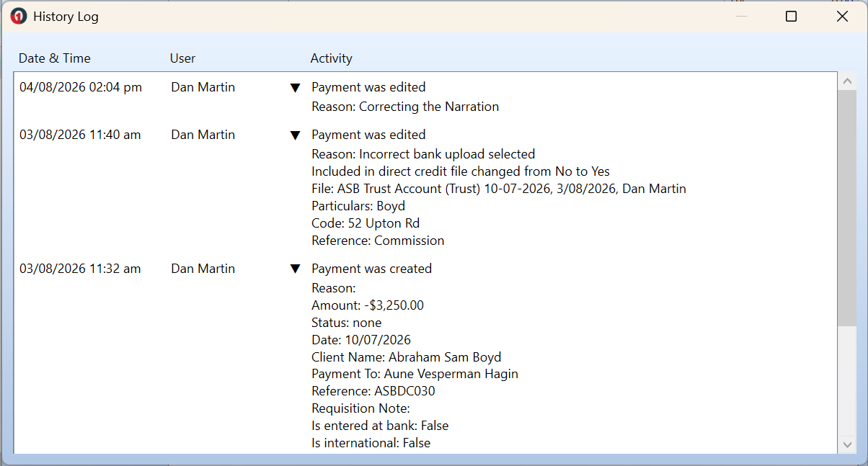The image size is (868, 466).
Task: Click 'Reference: ASBDC030' line
Action: click(373, 391)
